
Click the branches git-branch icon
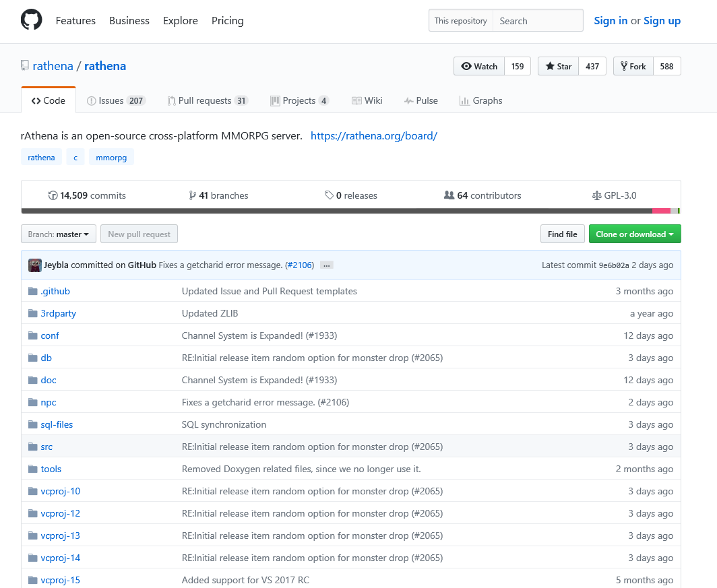point(193,195)
